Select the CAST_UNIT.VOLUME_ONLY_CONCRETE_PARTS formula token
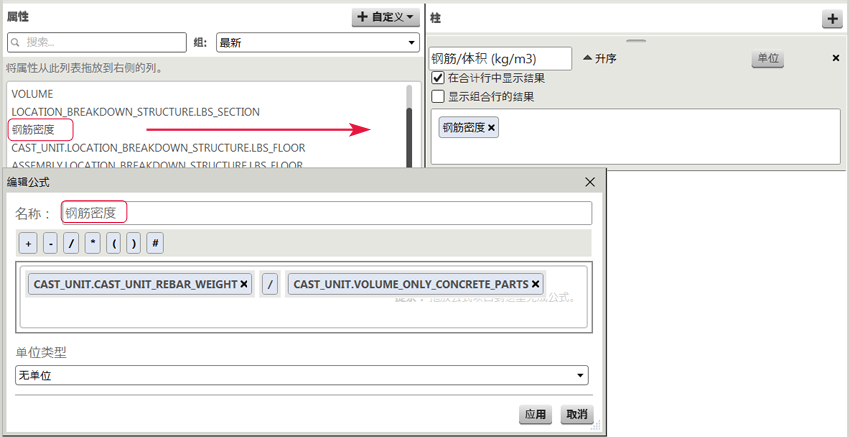 click(x=415, y=284)
